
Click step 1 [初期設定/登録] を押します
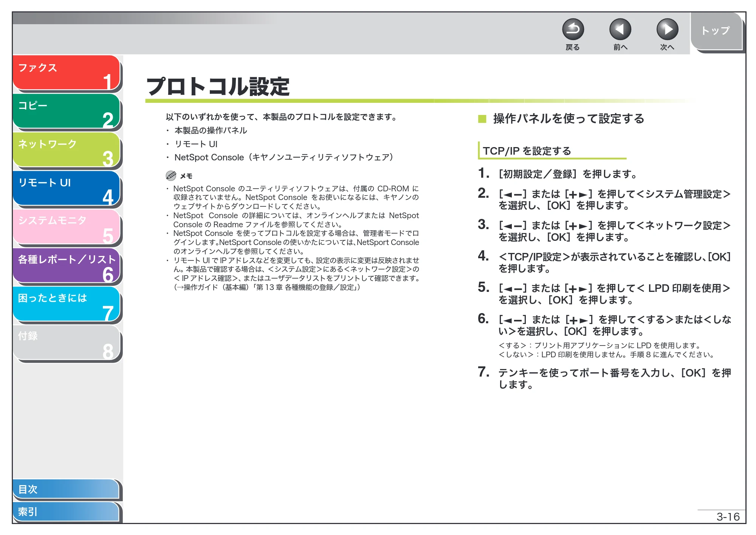(568, 174)
